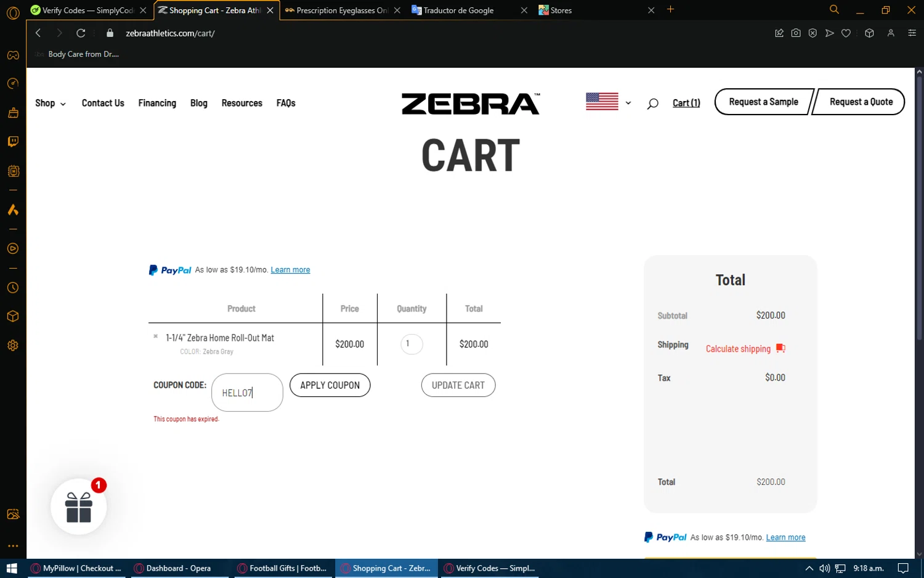This screenshot has width=924, height=578.
Task: Open Settings gear icon in sidebar
Action: pos(13,346)
